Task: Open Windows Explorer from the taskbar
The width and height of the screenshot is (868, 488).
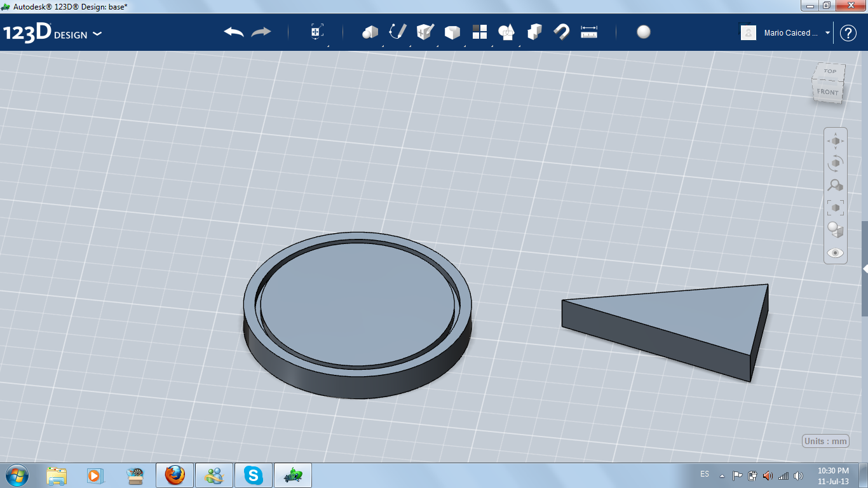Action: [57, 475]
